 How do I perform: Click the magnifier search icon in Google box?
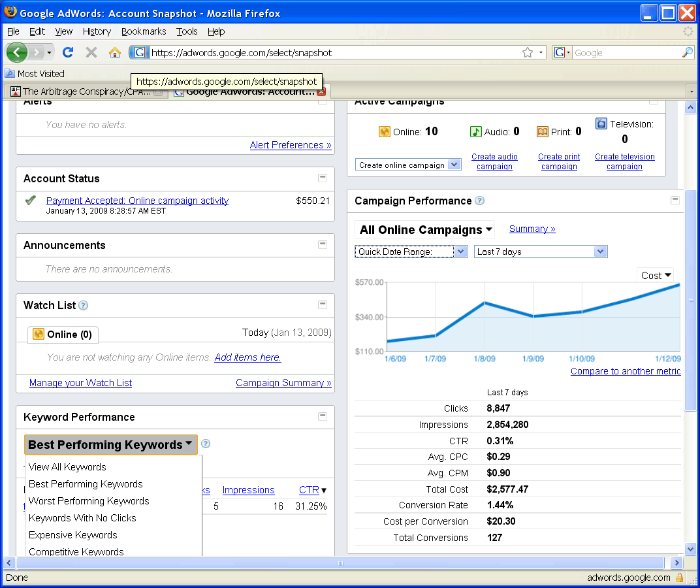(688, 53)
